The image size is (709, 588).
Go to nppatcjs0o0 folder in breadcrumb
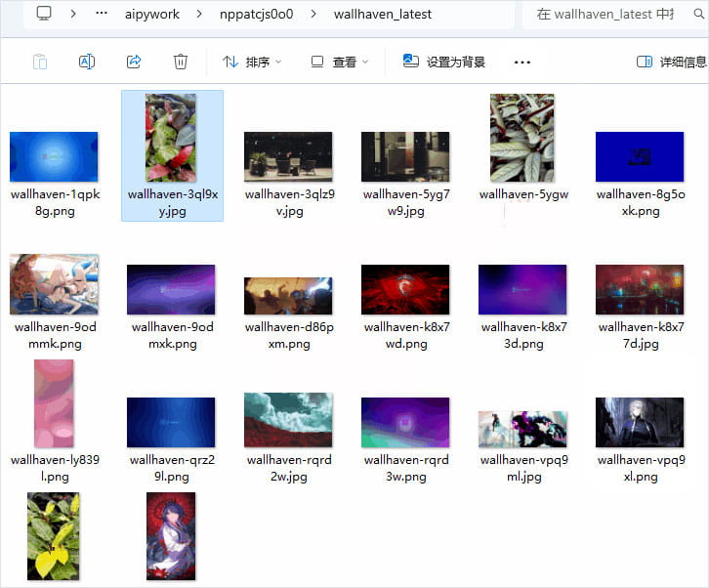pos(257,14)
